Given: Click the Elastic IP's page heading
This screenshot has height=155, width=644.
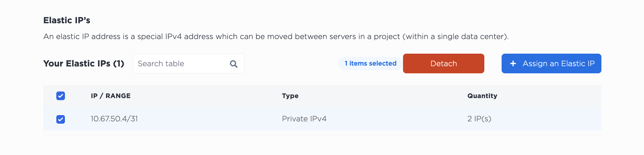Looking at the screenshot, I should tap(67, 20).
